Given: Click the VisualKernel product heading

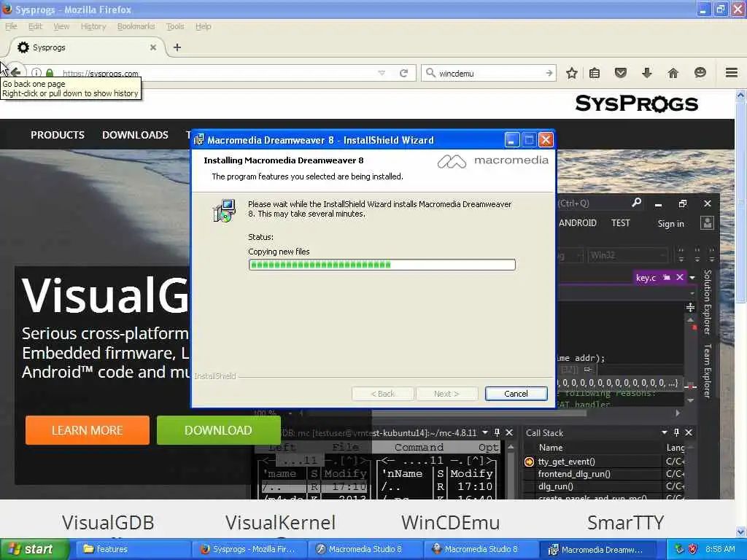Looking at the screenshot, I should [280, 522].
